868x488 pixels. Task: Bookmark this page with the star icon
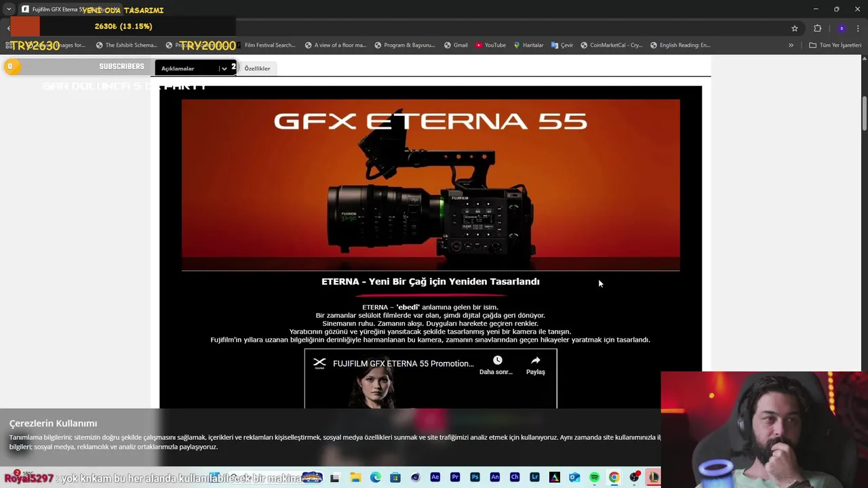pos(795,28)
